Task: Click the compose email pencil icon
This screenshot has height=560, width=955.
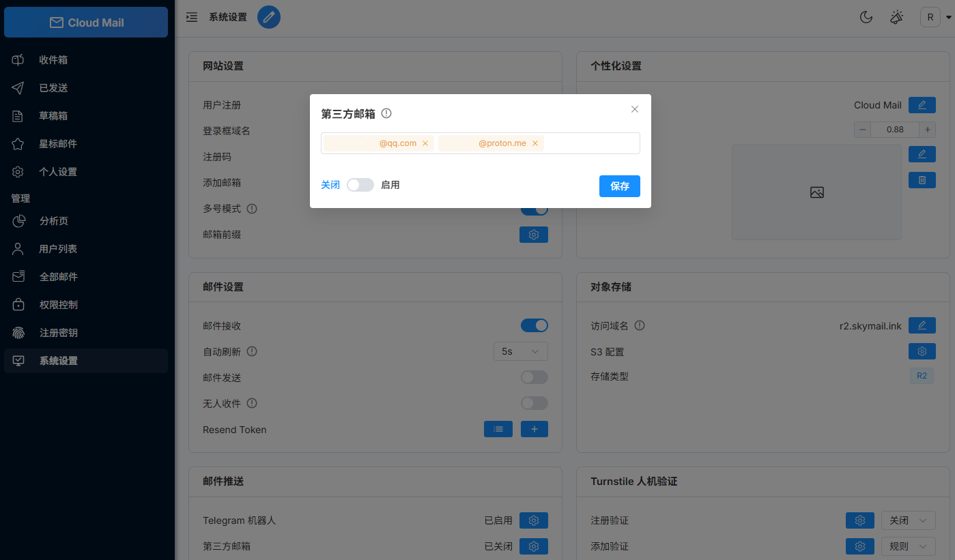Action: tap(268, 17)
